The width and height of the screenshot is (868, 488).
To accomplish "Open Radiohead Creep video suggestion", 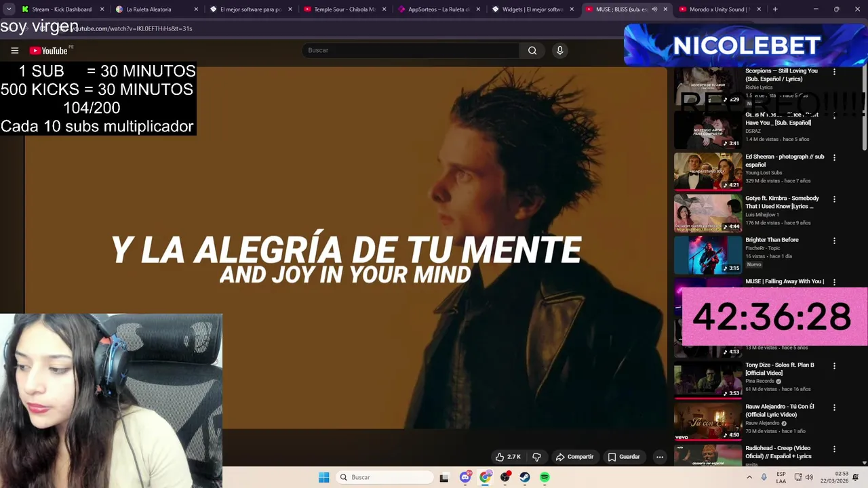I will (778, 452).
